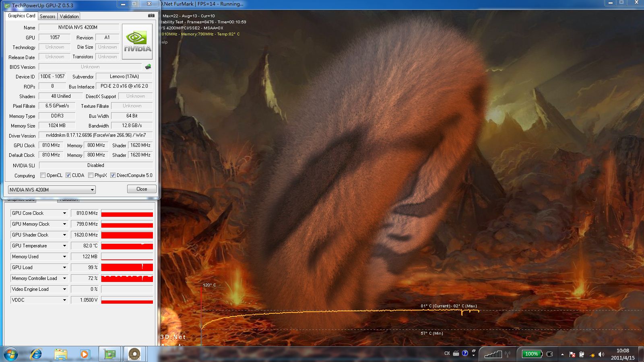Click the Bandwidth 12.8 GB/s field
The height and width of the screenshot is (362, 644).
132,125
